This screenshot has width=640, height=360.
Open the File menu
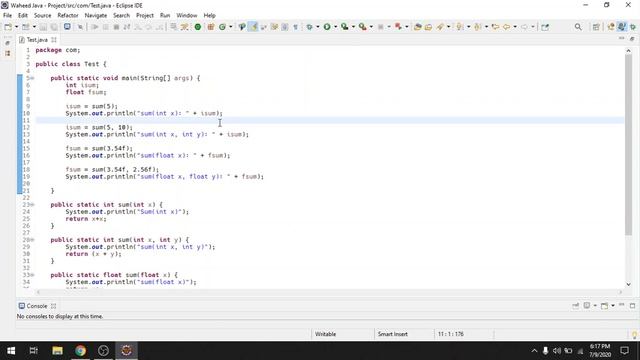[7, 16]
